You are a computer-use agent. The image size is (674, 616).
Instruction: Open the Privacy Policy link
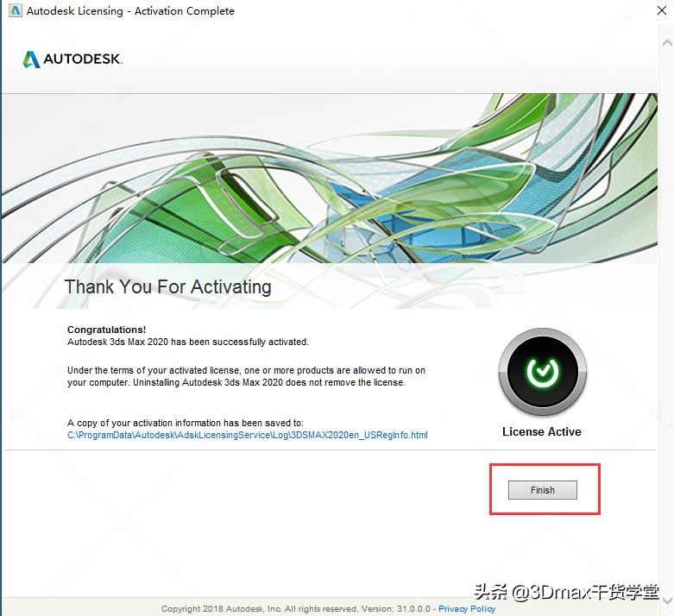point(467,609)
